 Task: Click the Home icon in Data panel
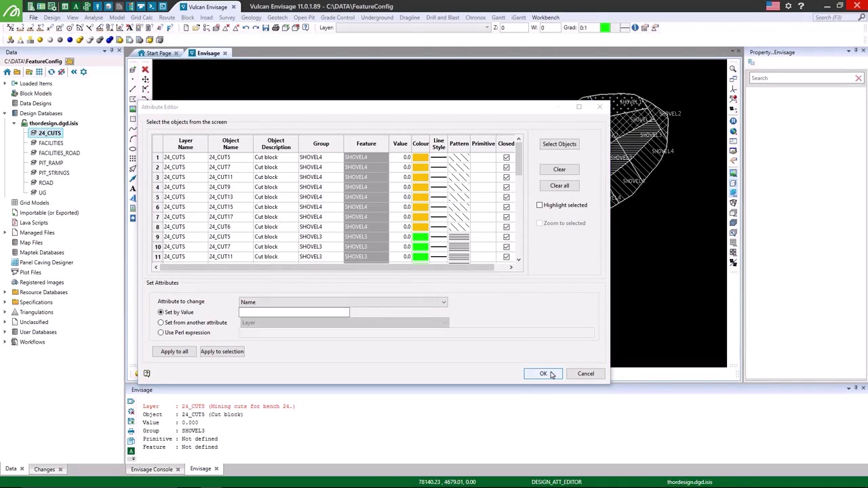point(7,72)
